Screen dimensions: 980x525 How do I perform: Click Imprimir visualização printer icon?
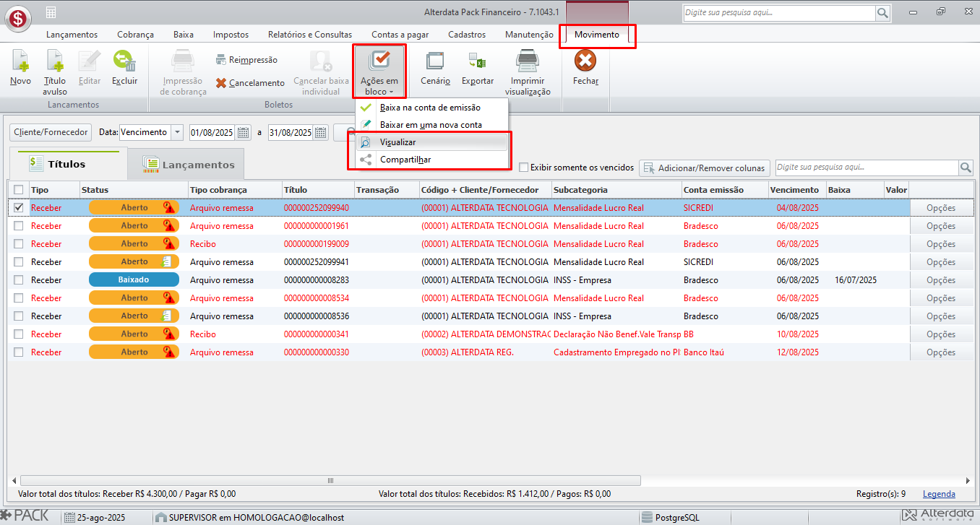point(528,62)
